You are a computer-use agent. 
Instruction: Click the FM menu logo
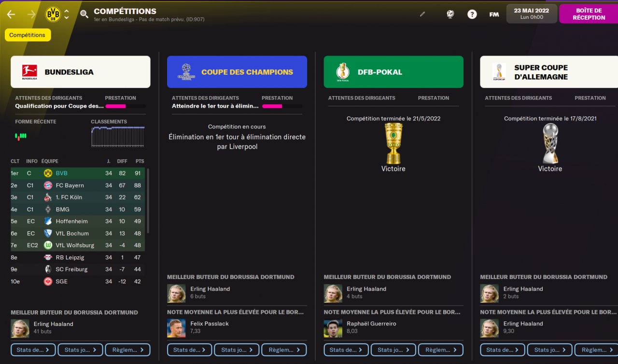tap(494, 14)
